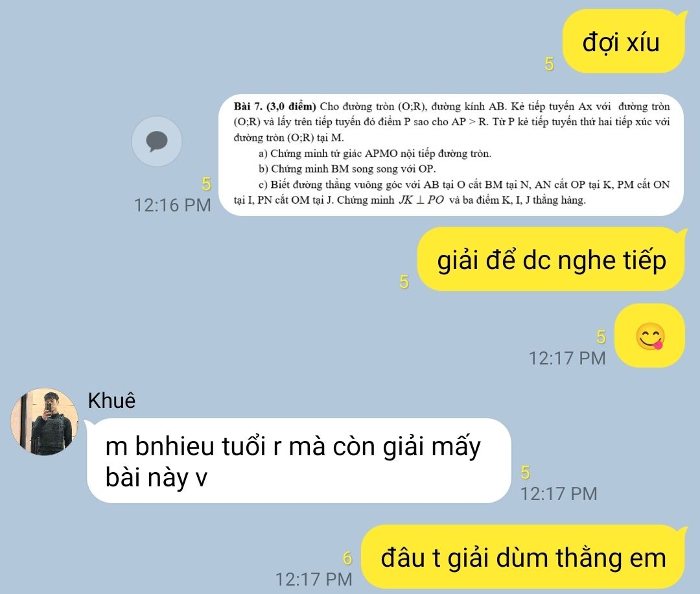This screenshot has height=594, width=700.
Task: Tap unread count 5 beside the image
Action: point(206,184)
